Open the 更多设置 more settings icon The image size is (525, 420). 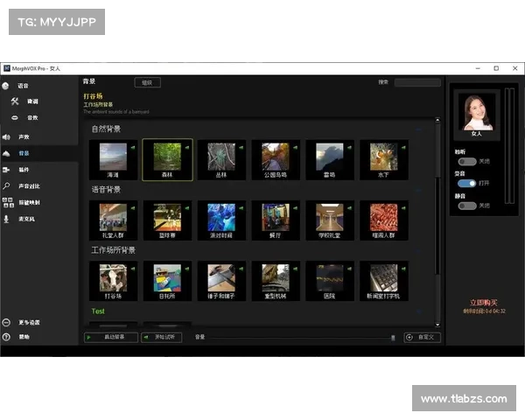(6, 323)
